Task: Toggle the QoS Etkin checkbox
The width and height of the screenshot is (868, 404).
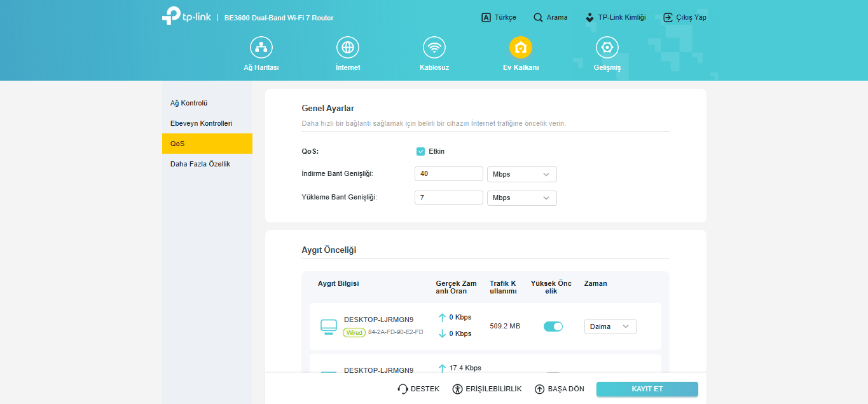Action: (420, 151)
